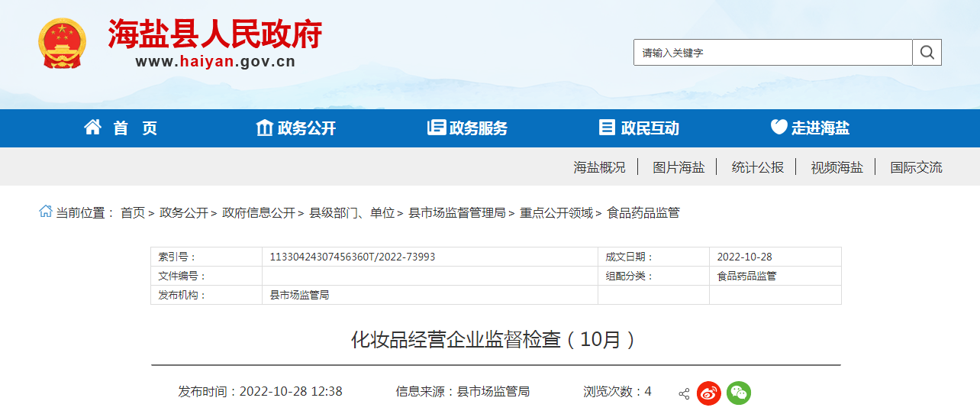
Task: Click the 成文日期 value 2022-10-28
Action: (x=744, y=257)
